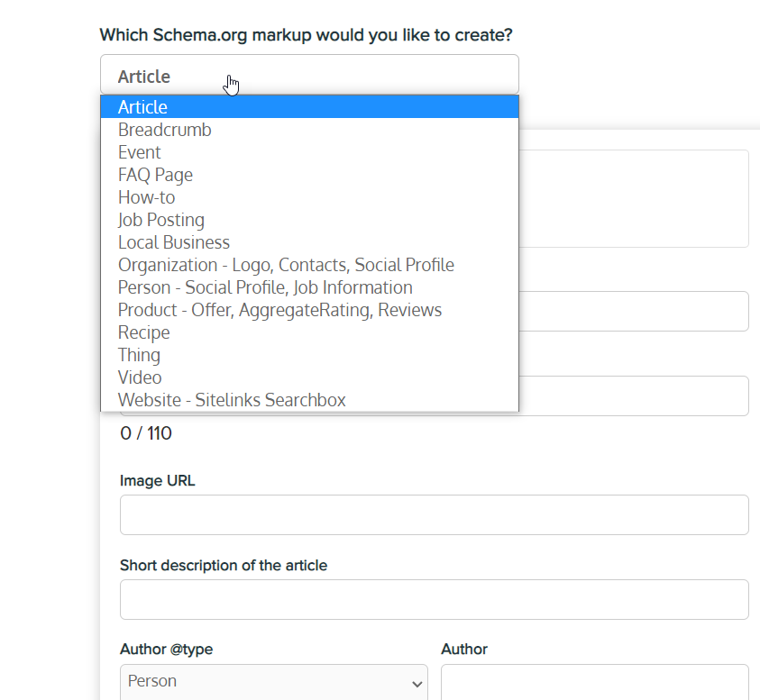Viewport: 760px width, 700px height.
Task: Choose Breadcrumb from the markup list
Action: [164, 130]
